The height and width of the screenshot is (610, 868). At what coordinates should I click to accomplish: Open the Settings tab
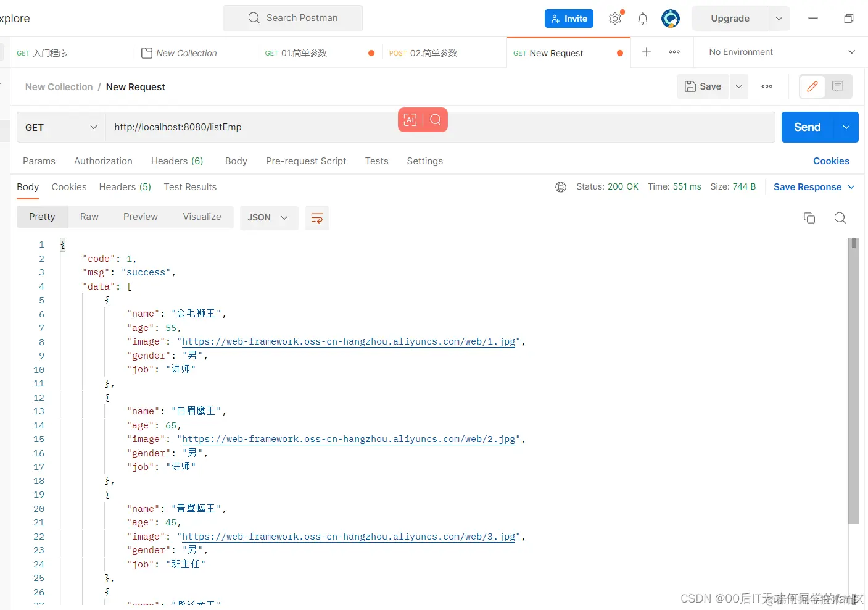(424, 161)
